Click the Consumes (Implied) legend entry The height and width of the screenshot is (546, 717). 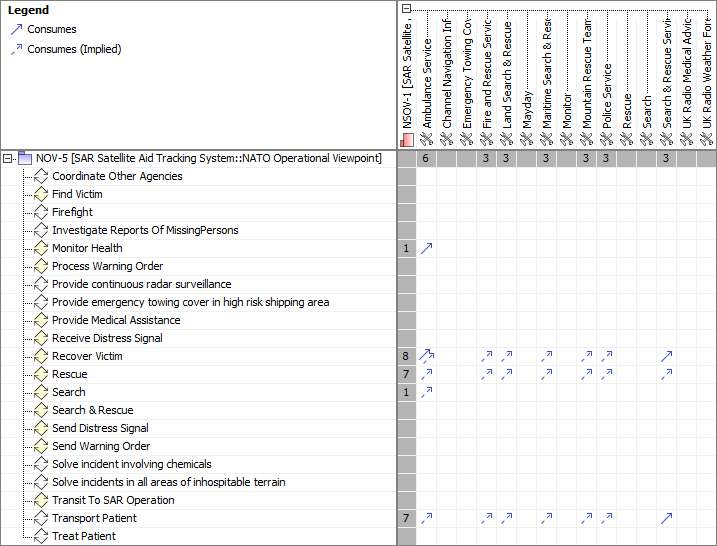(x=66, y=49)
